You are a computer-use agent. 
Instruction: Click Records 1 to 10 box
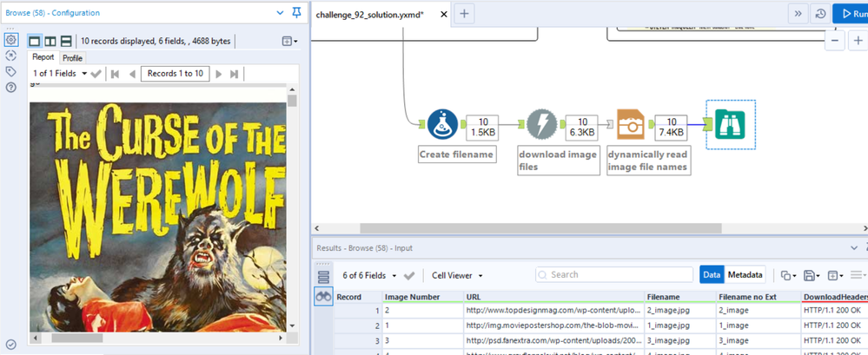175,74
